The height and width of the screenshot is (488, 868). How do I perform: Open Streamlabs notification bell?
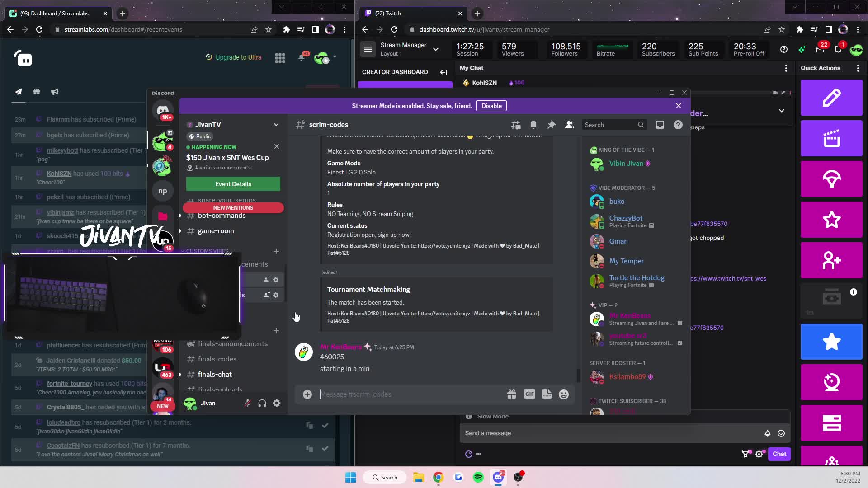click(x=302, y=57)
